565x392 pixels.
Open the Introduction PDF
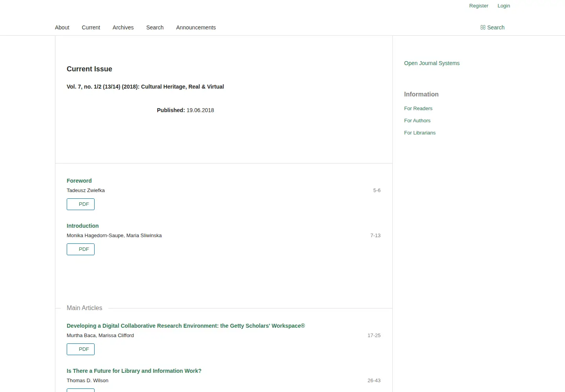[x=80, y=249]
